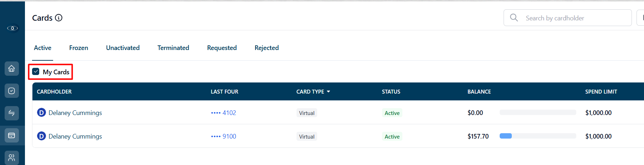644x165 pixels.
Task: Click the Search by cardholder field
Action: click(x=567, y=18)
